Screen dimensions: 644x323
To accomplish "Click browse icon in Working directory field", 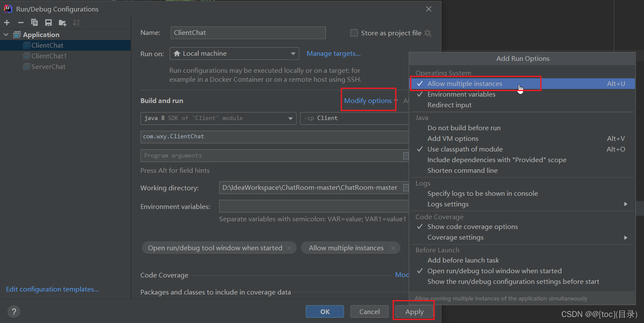I will pyautogui.click(x=406, y=188).
